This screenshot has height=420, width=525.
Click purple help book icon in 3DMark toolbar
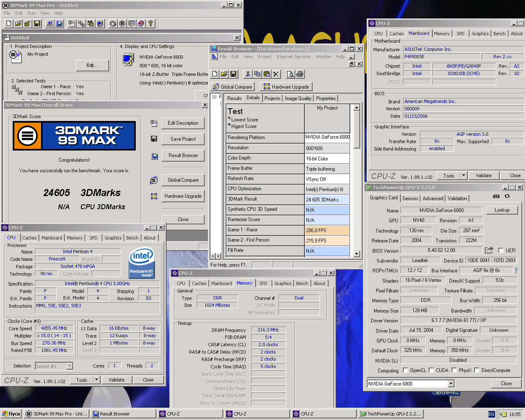[141, 23]
